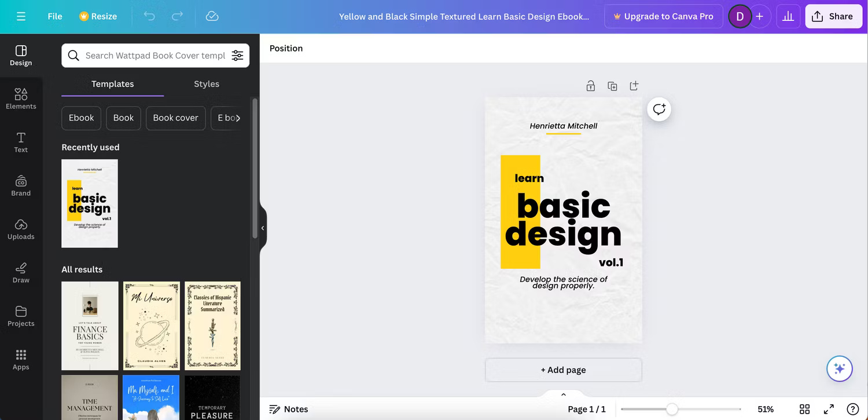The image size is (868, 420).
Task: Toggle fullscreen presentation mode
Action: (829, 409)
